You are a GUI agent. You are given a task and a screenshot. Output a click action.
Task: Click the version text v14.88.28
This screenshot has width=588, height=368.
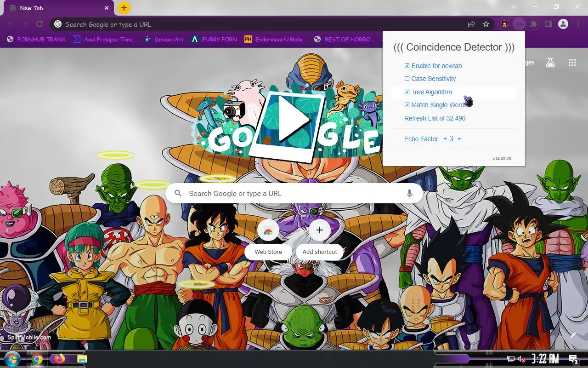coord(502,159)
